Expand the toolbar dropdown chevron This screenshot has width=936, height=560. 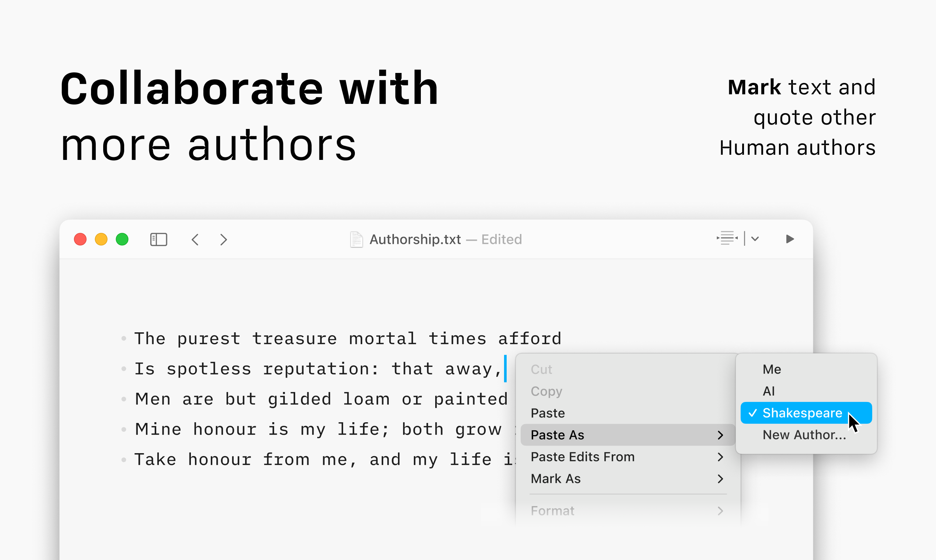pos(755,238)
